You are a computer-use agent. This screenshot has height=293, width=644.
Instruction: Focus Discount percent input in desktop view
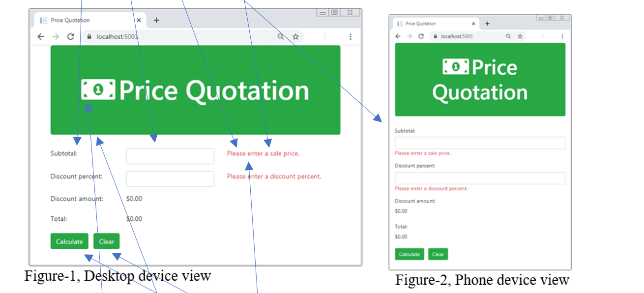point(170,179)
